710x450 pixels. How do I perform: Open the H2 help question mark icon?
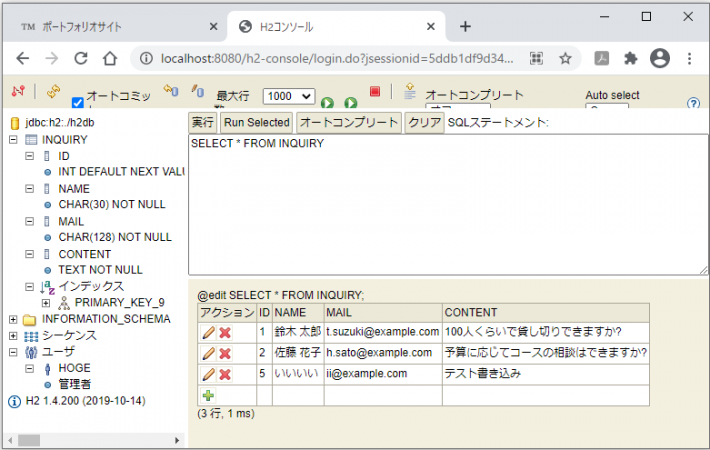point(694,103)
